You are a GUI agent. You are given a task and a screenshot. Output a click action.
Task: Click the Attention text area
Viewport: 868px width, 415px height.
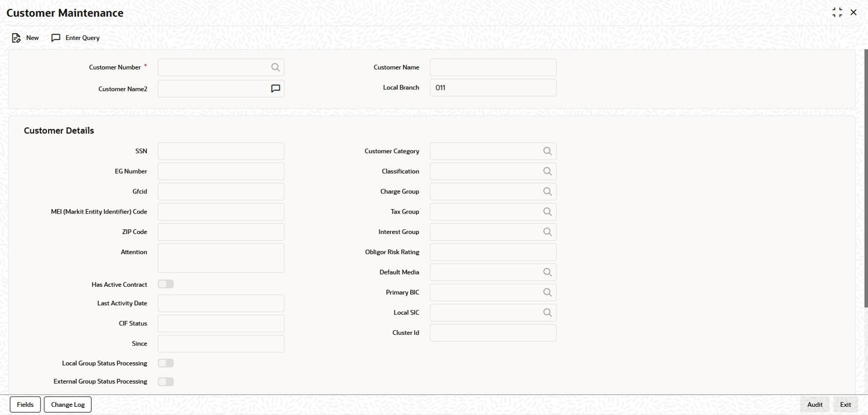click(221, 258)
